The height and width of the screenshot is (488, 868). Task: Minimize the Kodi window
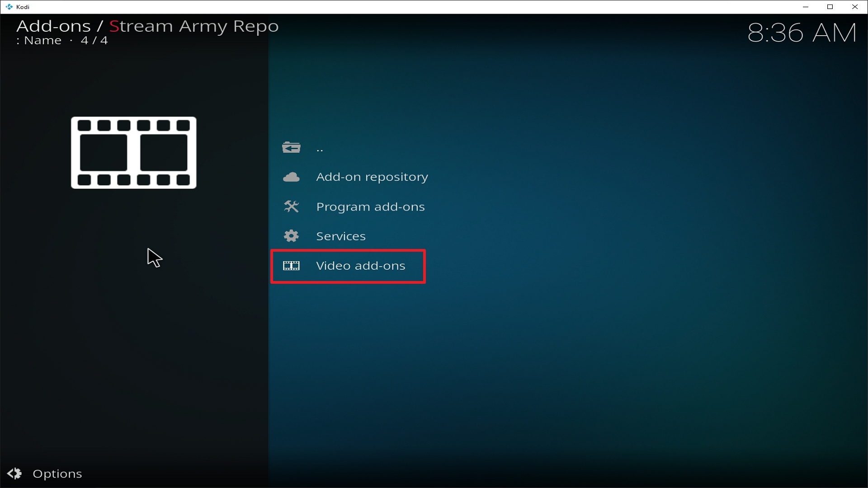pyautogui.click(x=806, y=7)
